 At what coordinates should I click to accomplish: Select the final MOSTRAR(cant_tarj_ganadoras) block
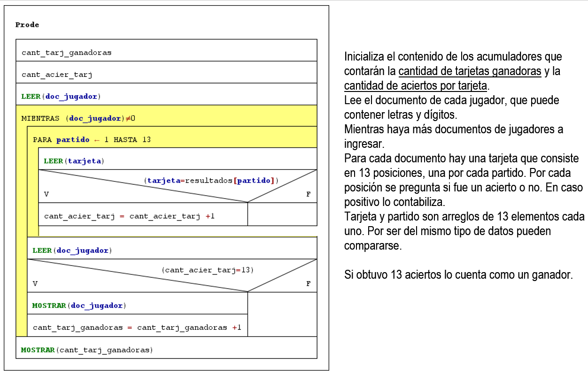pyautogui.click(x=87, y=350)
